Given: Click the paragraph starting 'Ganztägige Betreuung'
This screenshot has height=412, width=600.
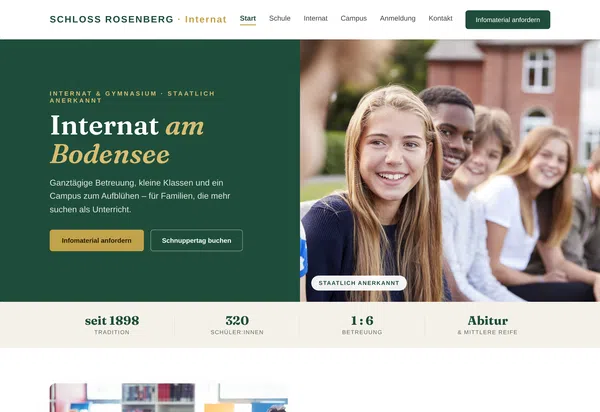Looking at the screenshot, I should pyautogui.click(x=140, y=196).
